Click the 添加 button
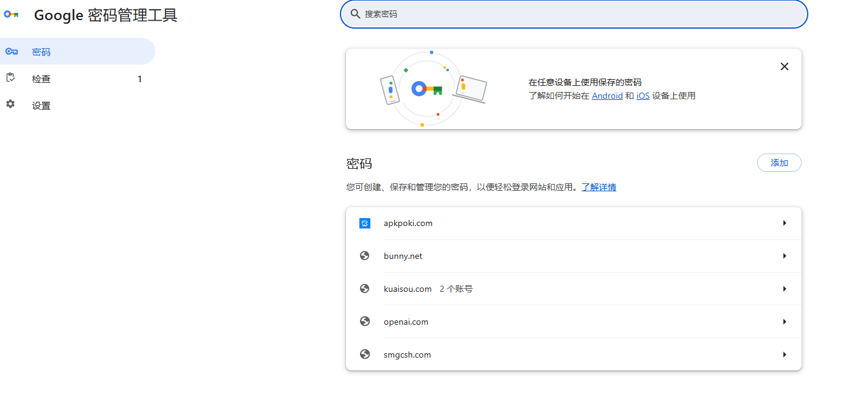Screen dimensions: 868x410 pos(779,163)
